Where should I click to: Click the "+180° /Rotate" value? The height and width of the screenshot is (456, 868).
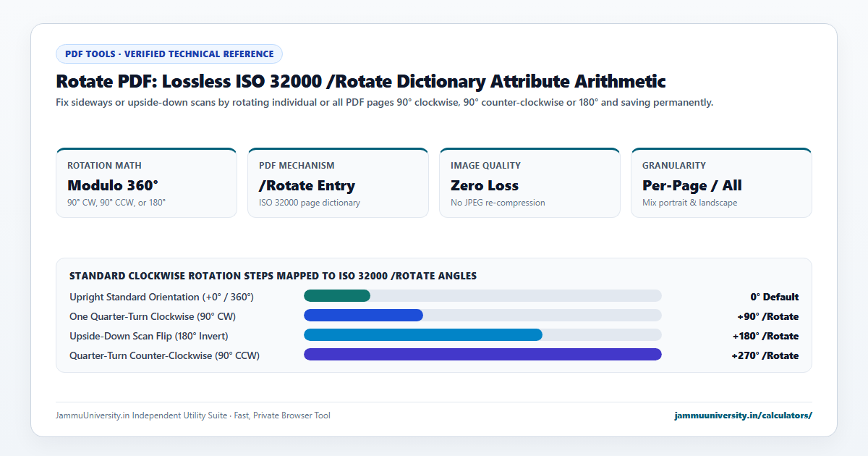coord(765,336)
